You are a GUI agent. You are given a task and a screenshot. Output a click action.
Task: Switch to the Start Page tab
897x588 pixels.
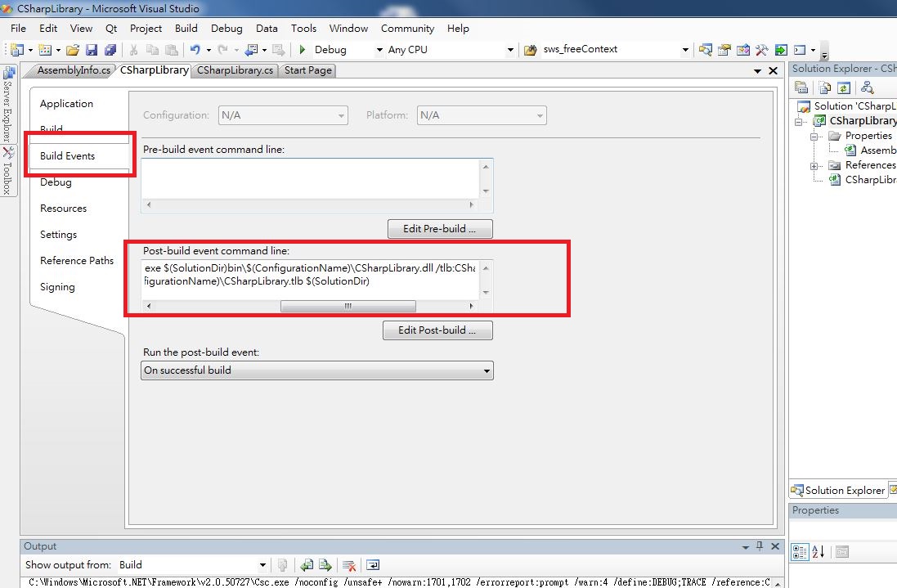coord(307,70)
